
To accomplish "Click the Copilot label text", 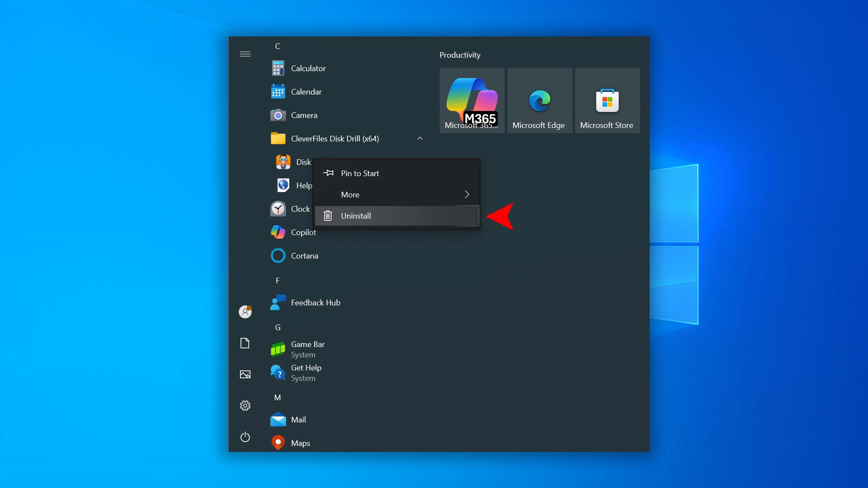I will click(x=304, y=233).
